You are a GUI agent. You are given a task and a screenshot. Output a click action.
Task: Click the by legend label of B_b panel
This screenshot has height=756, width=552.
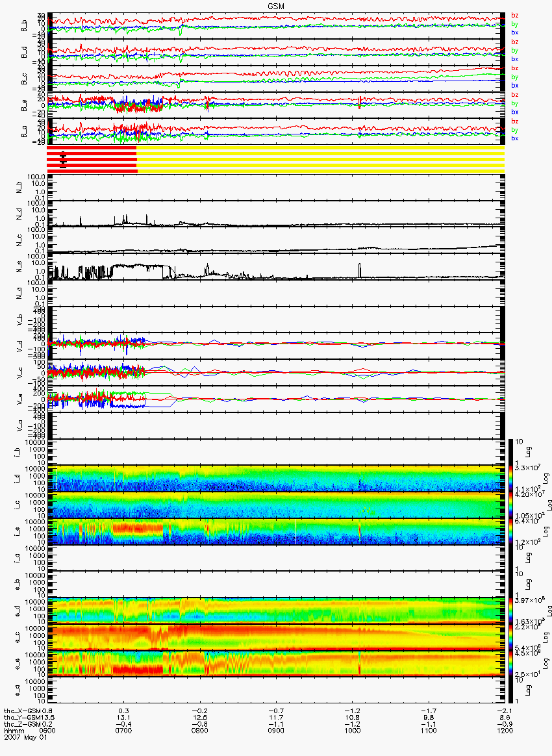(x=515, y=23)
